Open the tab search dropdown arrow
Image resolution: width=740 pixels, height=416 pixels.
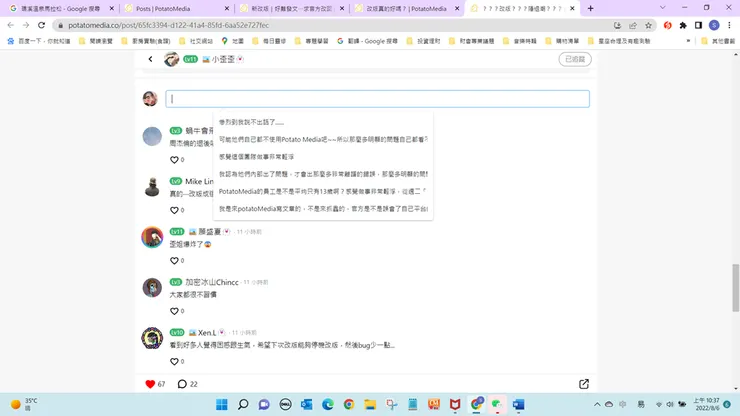663,8
